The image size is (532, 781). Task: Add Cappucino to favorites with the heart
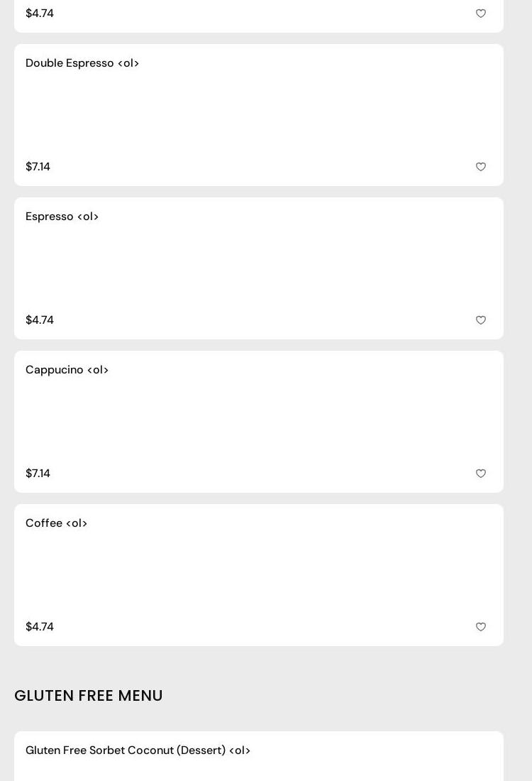(481, 474)
